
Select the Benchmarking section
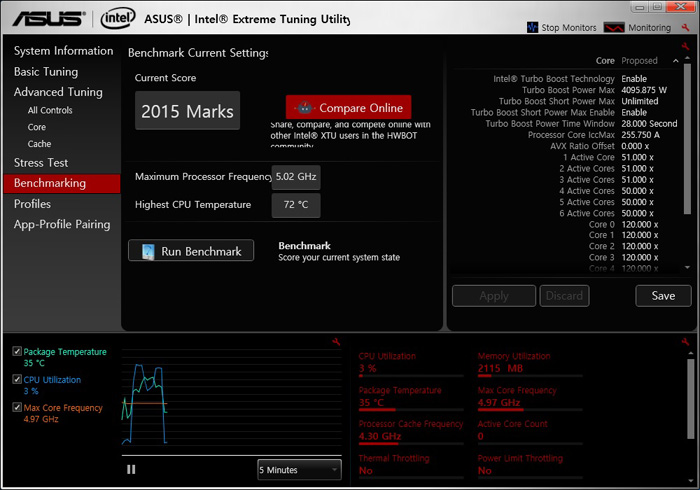[62, 183]
